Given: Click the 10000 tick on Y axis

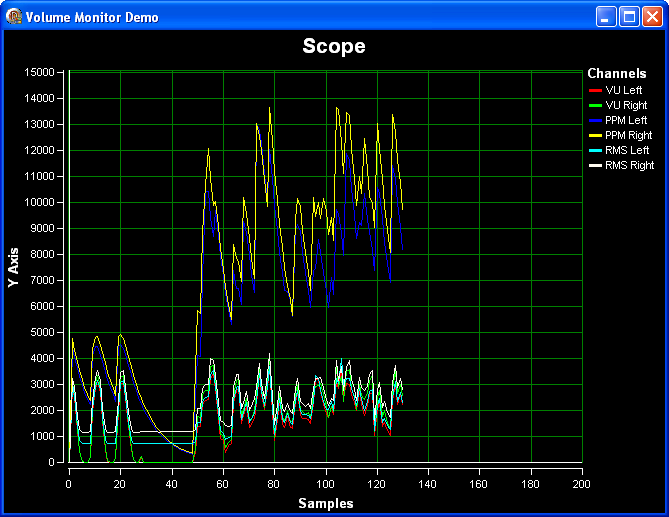Looking at the screenshot, I should coord(40,202).
